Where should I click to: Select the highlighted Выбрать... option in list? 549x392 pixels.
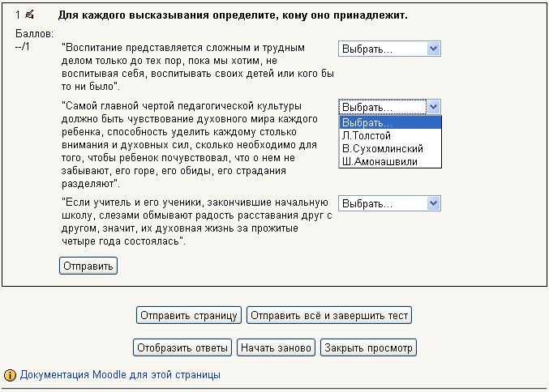click(x=367, y=122)
